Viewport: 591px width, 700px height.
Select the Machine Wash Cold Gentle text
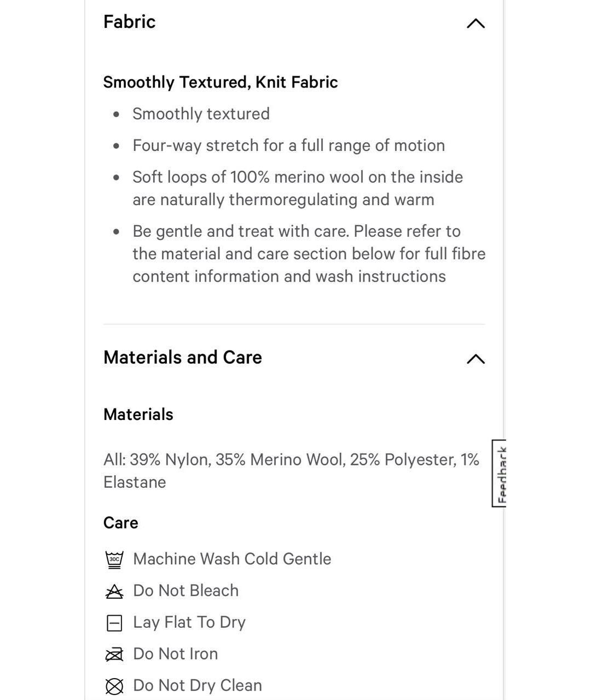tap(232, 559)
